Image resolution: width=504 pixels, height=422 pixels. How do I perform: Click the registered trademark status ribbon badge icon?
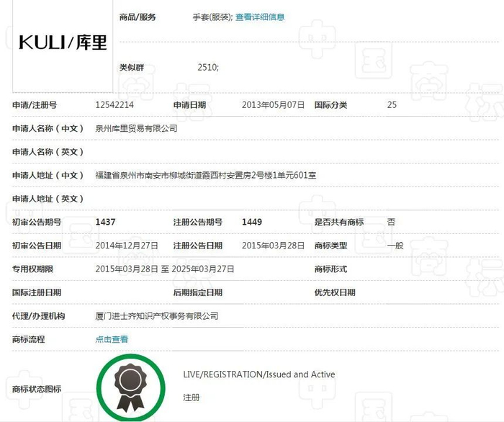(130, 387)
